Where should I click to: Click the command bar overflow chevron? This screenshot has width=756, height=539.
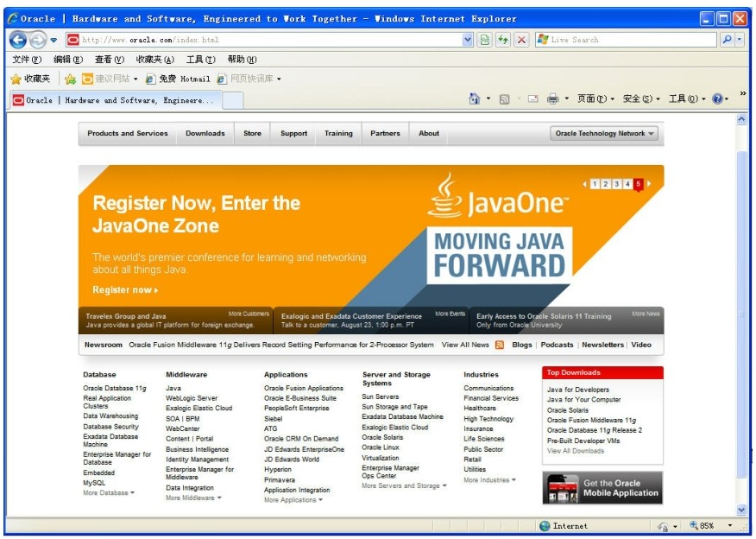click(x=743, y=93)
